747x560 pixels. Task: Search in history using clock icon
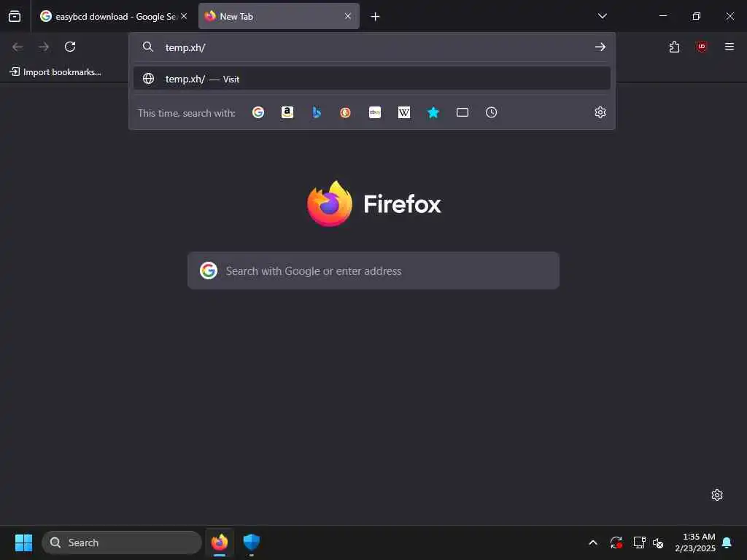click(x=491, y=112)
